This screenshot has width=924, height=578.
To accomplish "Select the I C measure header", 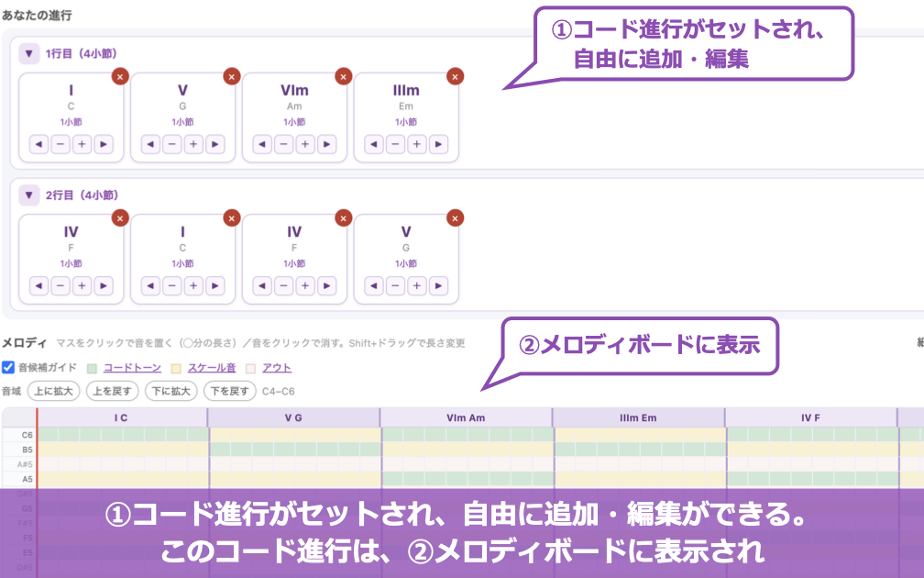I will coord(122,417).
